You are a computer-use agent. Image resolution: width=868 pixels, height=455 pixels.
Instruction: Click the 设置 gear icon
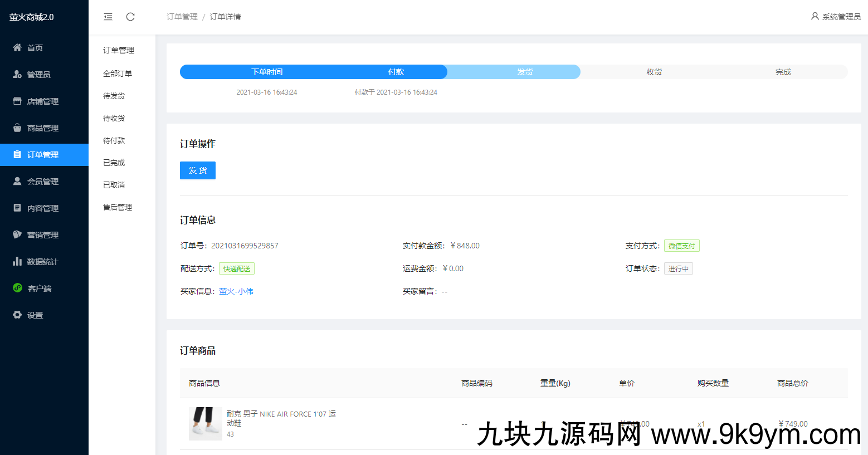tap(17, 315)
